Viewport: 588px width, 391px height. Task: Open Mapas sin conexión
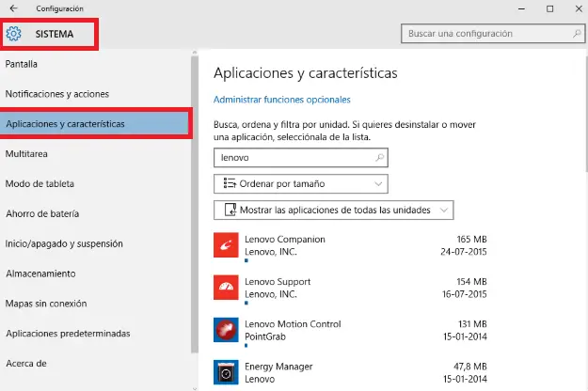[x=46, y=304]
